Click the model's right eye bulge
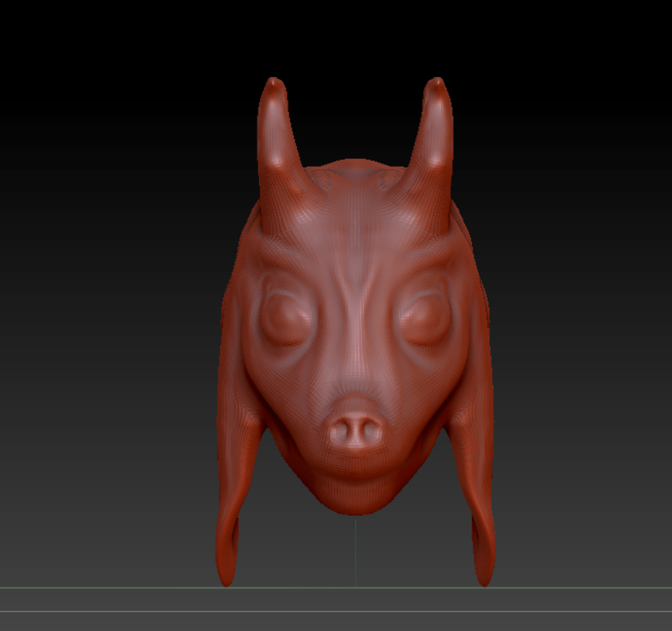Image resolution: width=672 pixels, height=631 pixels. (425, 319)
